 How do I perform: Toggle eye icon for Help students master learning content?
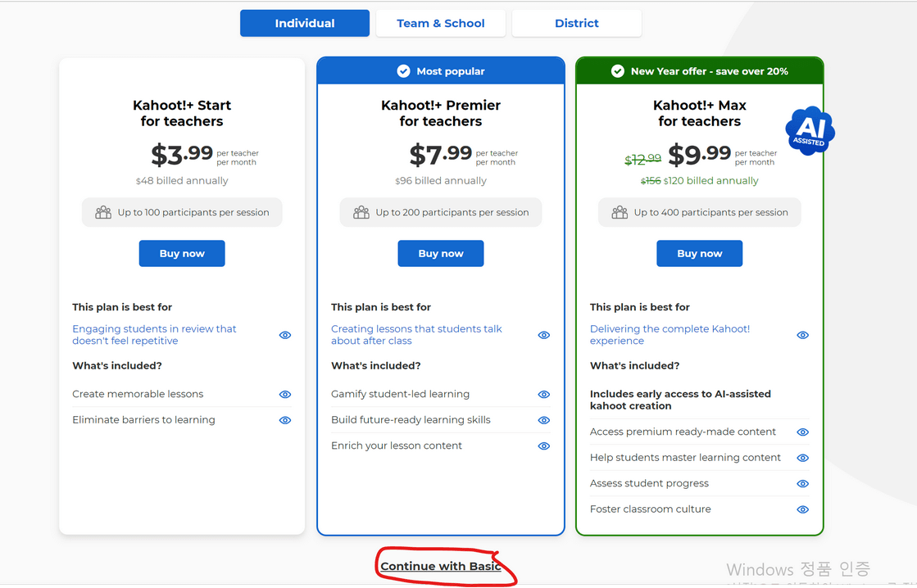coord(803,458)
